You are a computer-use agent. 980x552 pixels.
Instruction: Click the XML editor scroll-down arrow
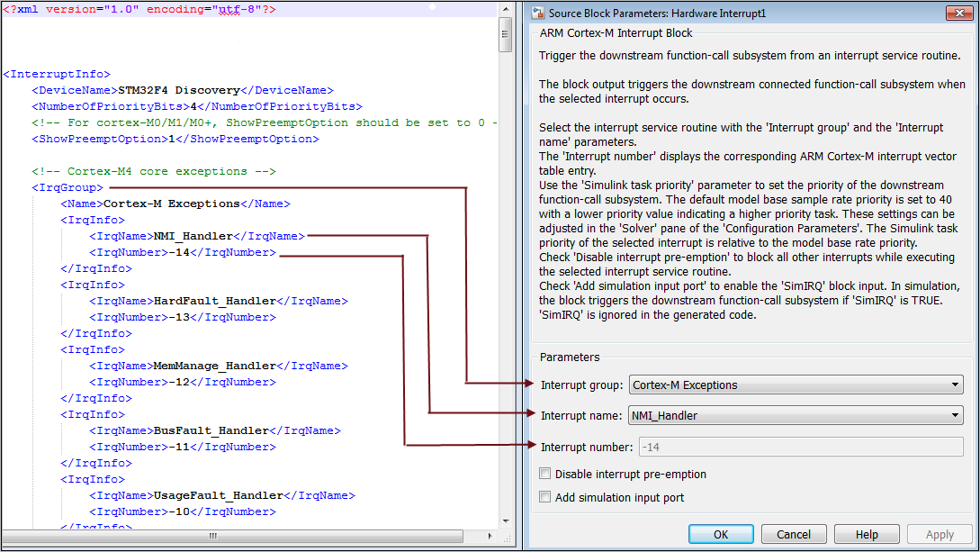(x=506, y=521)
